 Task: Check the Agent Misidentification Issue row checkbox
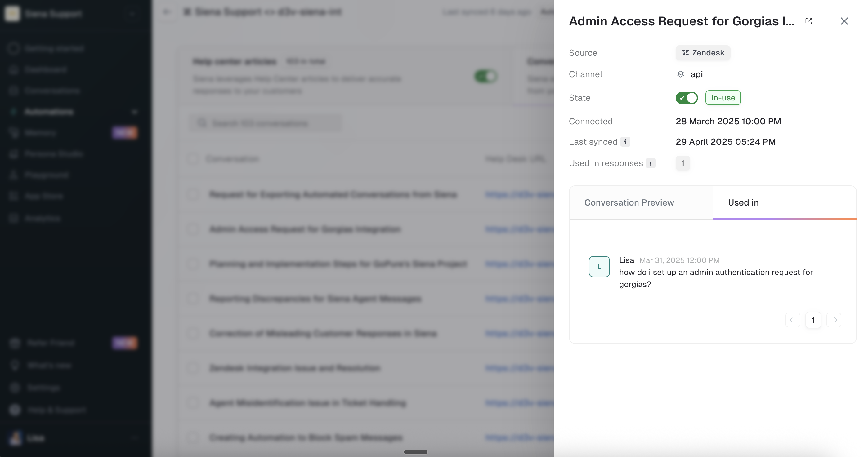point(193,403)
